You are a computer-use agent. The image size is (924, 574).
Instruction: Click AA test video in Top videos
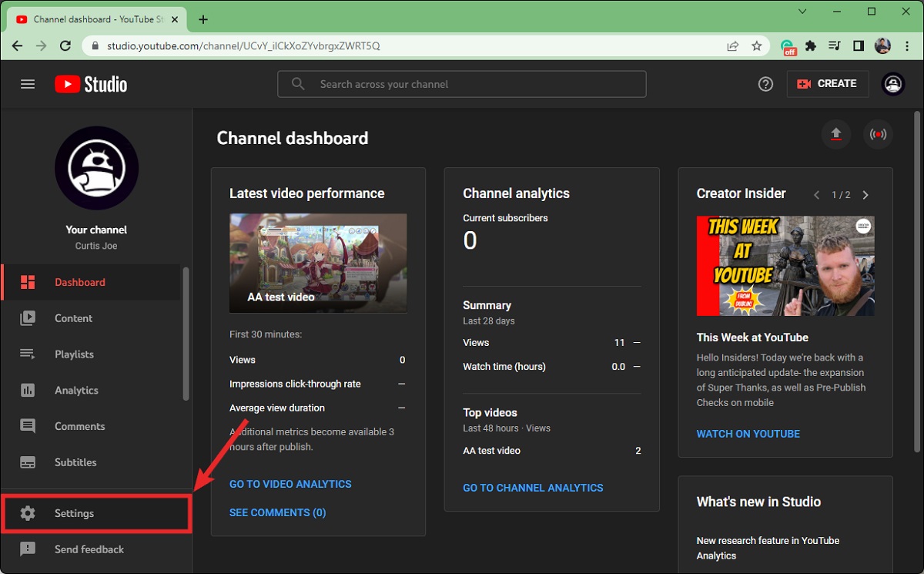click(491, 451)
